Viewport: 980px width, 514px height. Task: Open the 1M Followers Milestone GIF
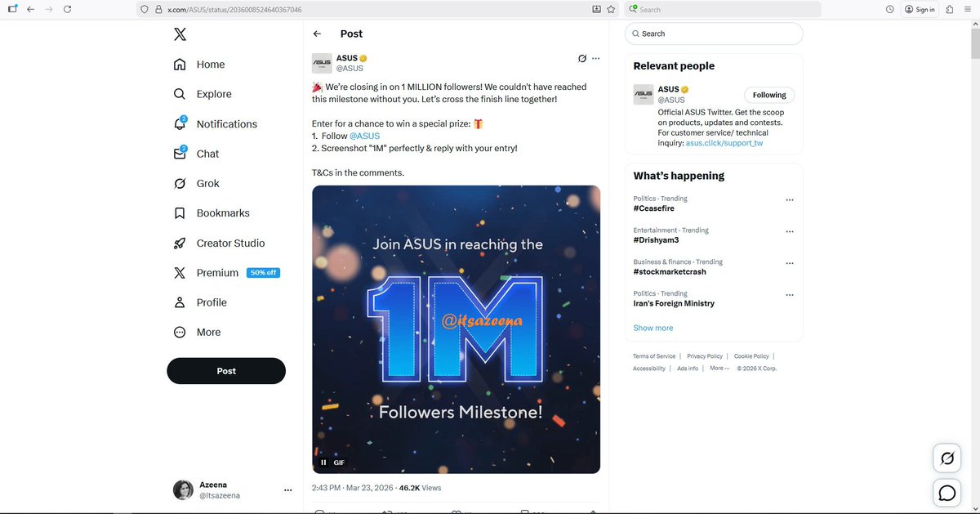(x=456, y=329)
